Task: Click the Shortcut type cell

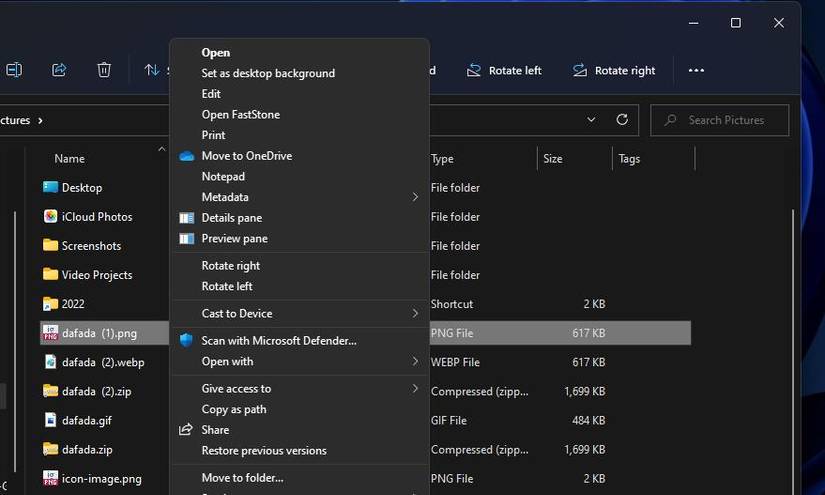Action: click(451, 304)
